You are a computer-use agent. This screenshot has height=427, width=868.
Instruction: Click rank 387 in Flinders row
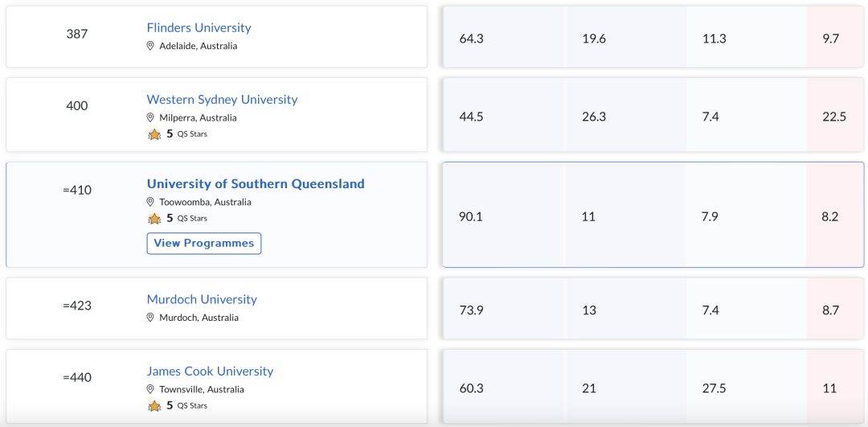tap(77, 35)
